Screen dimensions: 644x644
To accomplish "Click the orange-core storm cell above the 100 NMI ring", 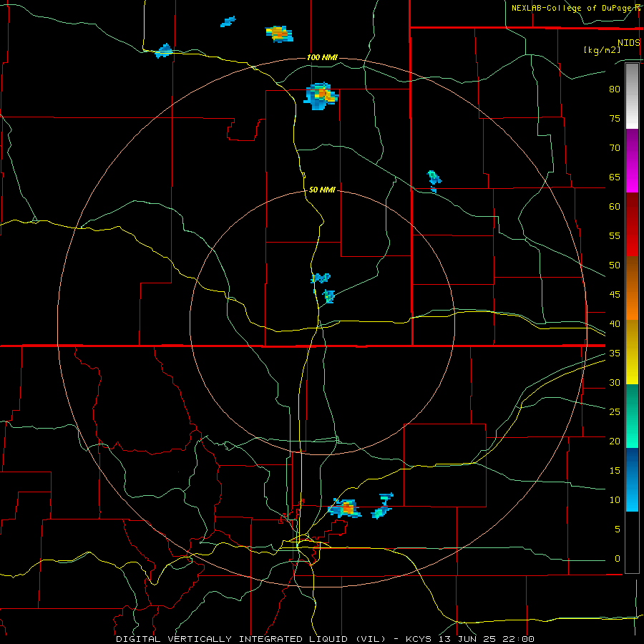I will click(279, 34).
